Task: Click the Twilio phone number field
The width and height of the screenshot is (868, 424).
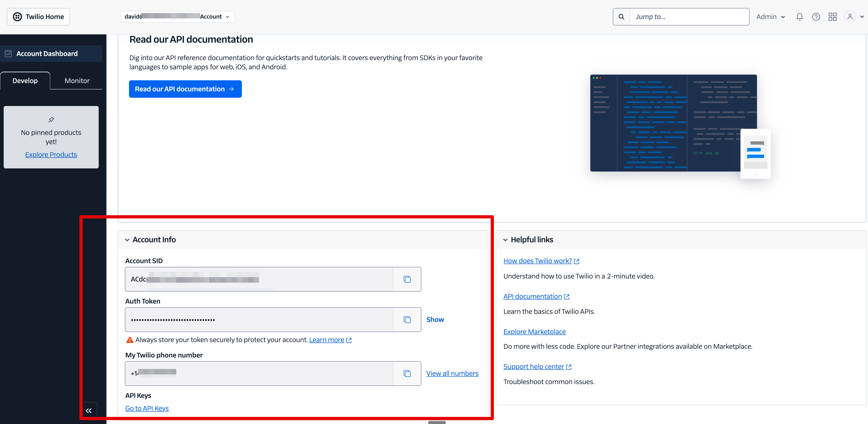Action: pos(259,374)
